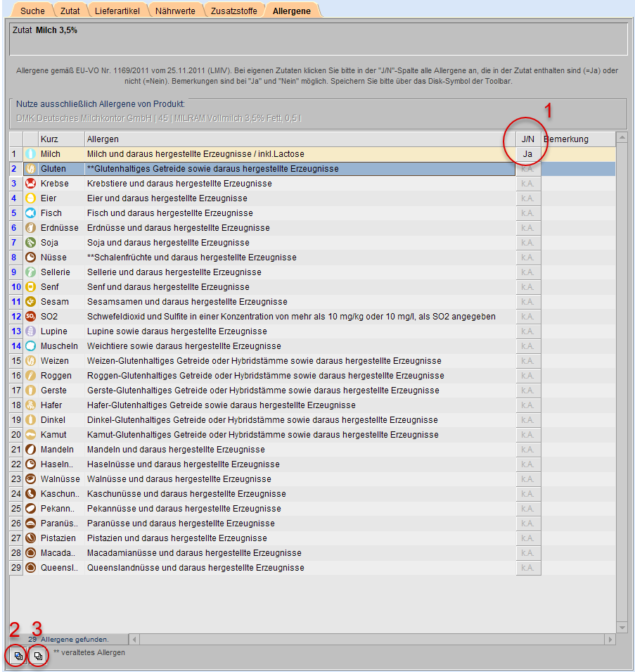Click the Dinkel allergen icon
The width and height of the screenshot is (635, 672).
pos(30,420)
